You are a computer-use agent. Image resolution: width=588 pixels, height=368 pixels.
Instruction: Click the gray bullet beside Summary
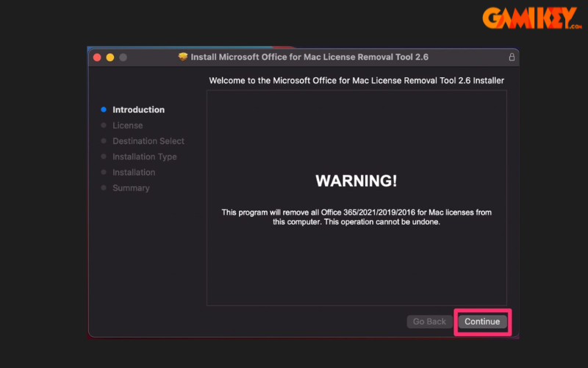[x=104, y=188]
